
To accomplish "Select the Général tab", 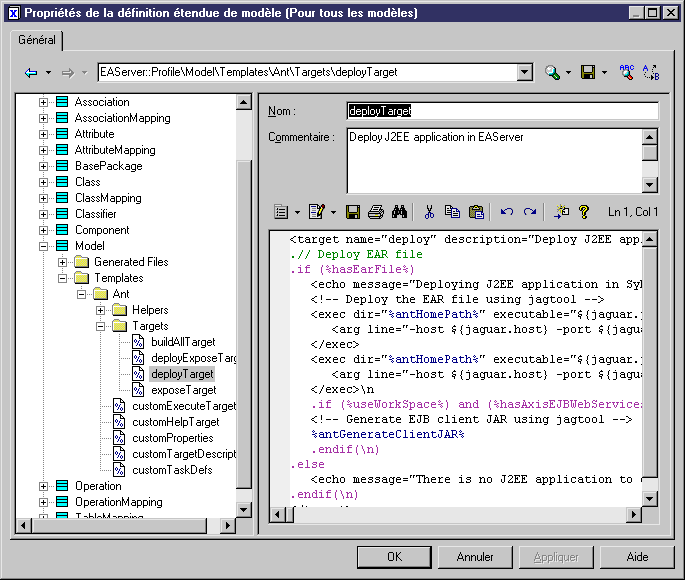I will 38,41.
